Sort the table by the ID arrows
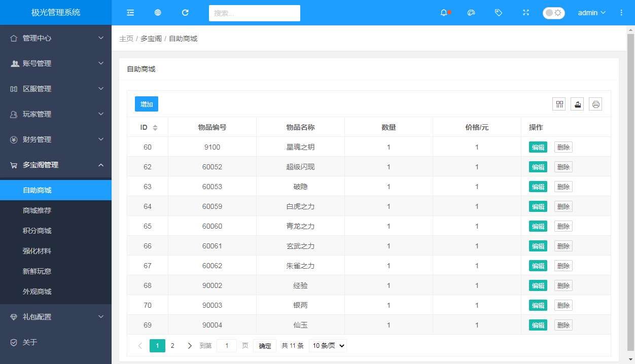Screen dimensions: 635x364 pyautogui.click(x=155, y=128)
